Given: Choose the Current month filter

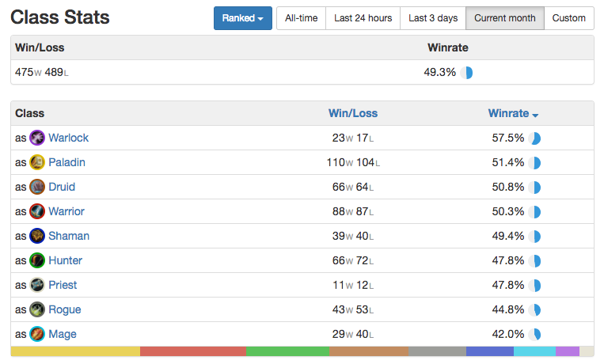Looking at the screenshot, I should point(504,18).
